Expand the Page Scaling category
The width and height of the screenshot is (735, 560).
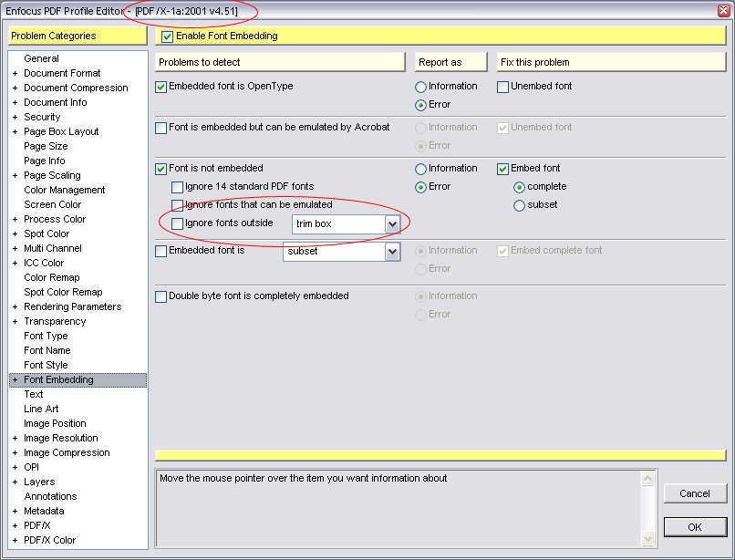coord(15,176)
